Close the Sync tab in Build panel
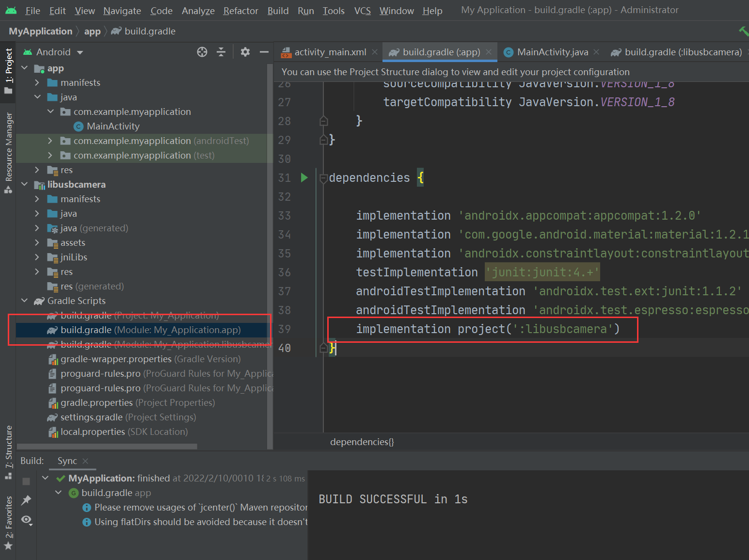 [85, 461]
